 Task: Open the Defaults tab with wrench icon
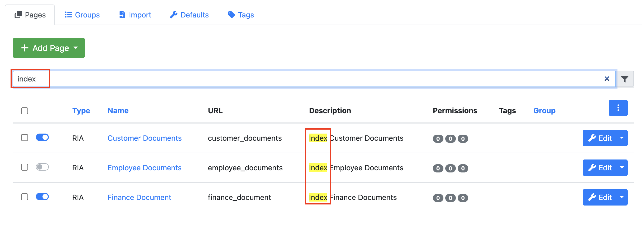pyautogui.click(x=189, y=15)
